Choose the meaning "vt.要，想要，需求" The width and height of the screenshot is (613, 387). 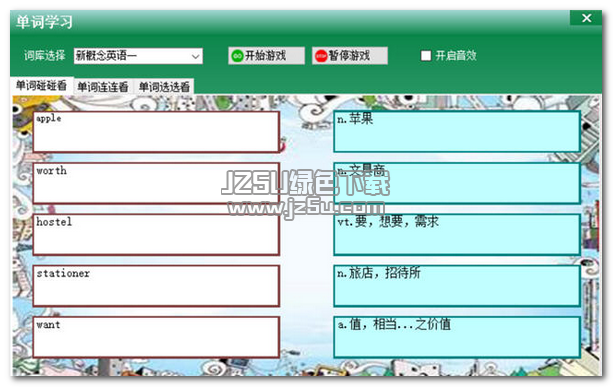(457, 235)
